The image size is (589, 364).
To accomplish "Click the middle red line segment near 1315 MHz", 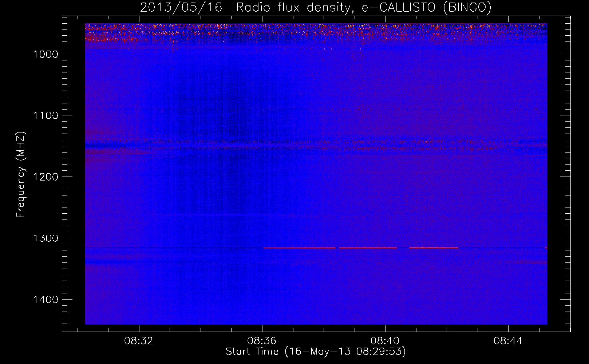I will pos(368,248).
